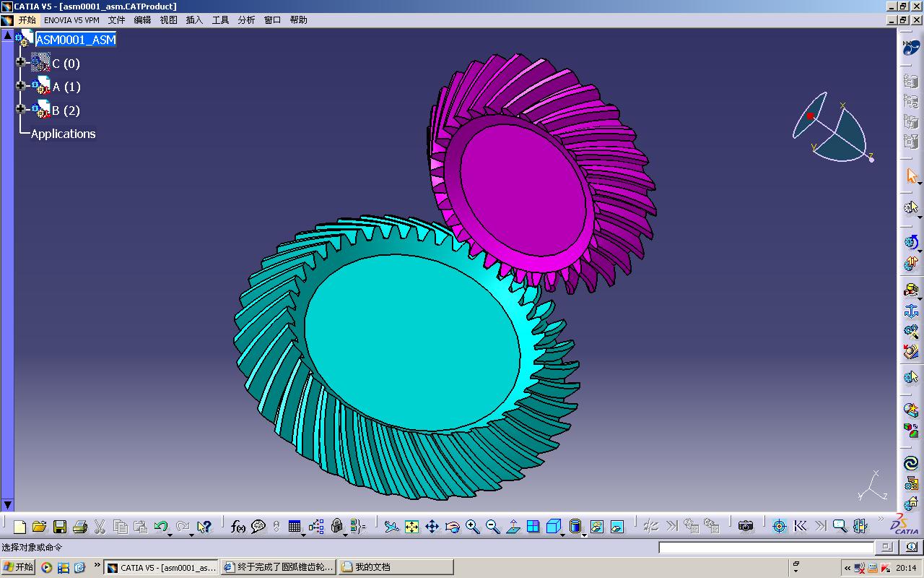Expand the A (1) tree node
This screenshot has height=578, width=924.
coord(20,86)
